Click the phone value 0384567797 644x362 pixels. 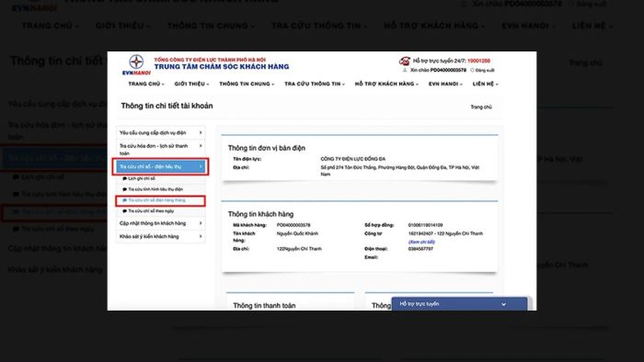click(420, 249)
